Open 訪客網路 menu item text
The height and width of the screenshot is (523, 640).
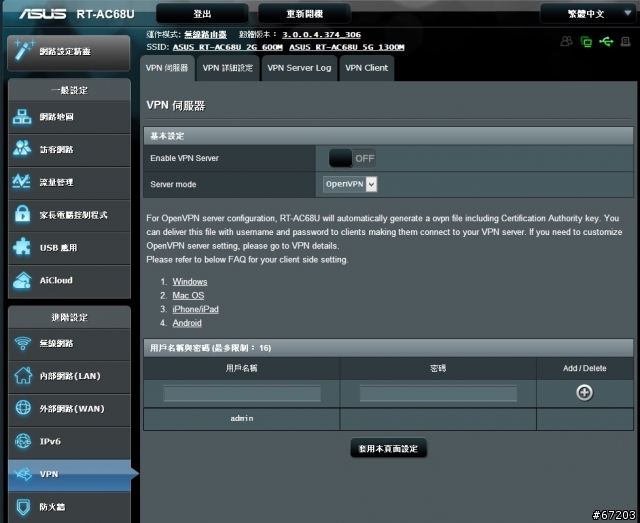[57, 149]
